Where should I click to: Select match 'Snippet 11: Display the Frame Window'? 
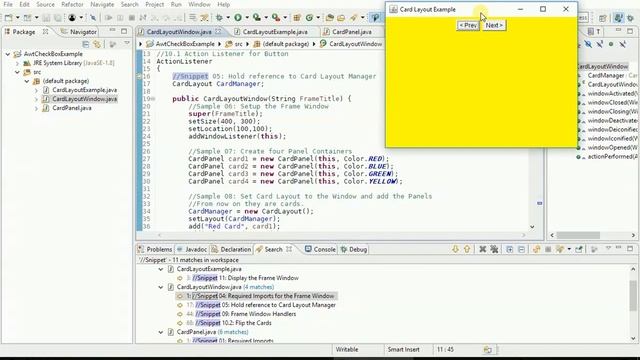point(245,278)
